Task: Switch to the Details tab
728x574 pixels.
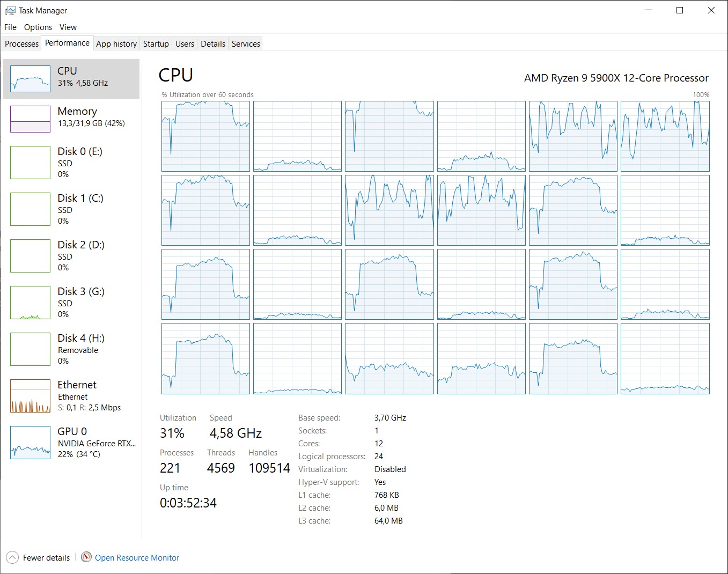Action: click(213, 44)
